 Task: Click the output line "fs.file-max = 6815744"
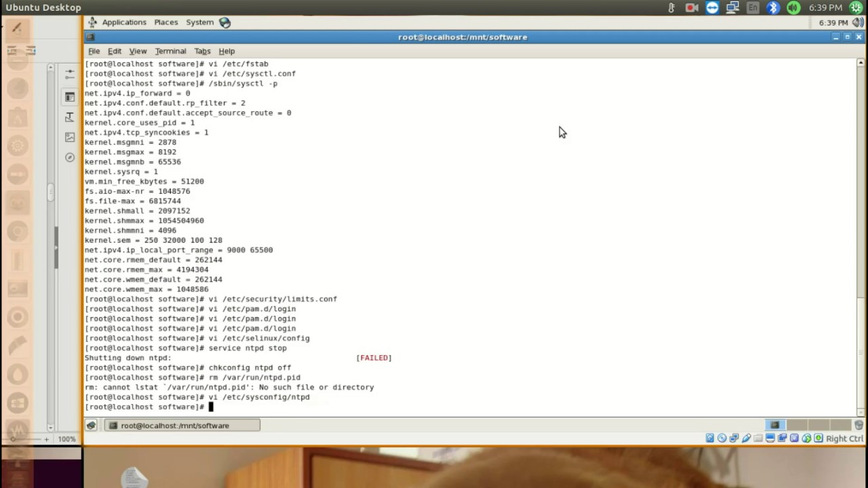click(x=132, y=201)
